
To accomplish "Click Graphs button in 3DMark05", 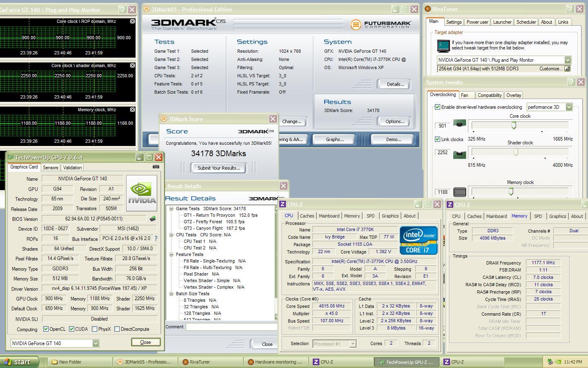I will [334, 139].
